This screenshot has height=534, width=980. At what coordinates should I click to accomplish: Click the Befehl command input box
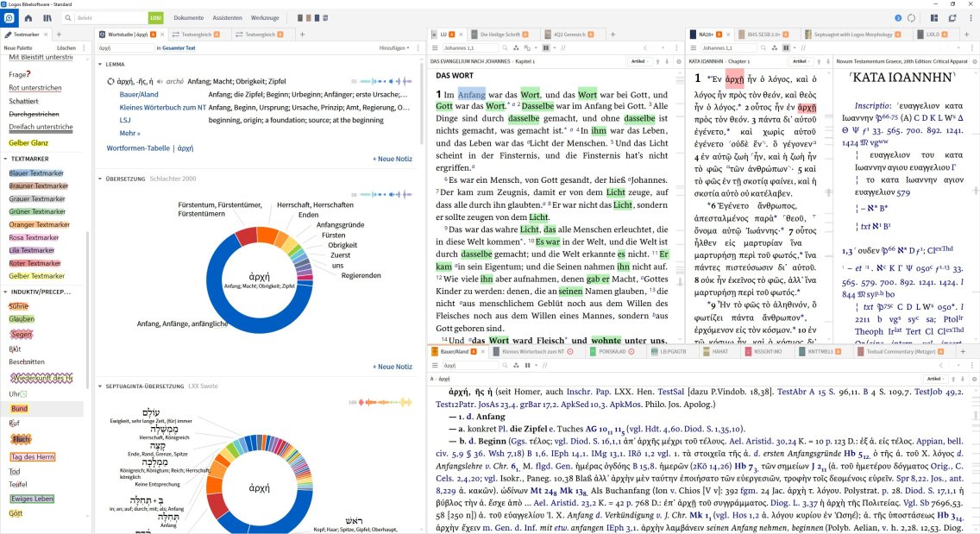110,18
